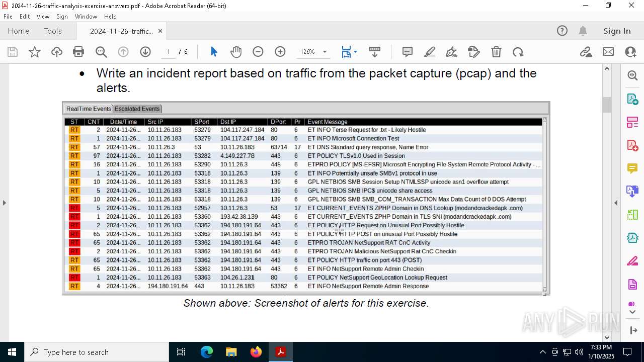Open Task View from the taskbar

tap(181, 352)
